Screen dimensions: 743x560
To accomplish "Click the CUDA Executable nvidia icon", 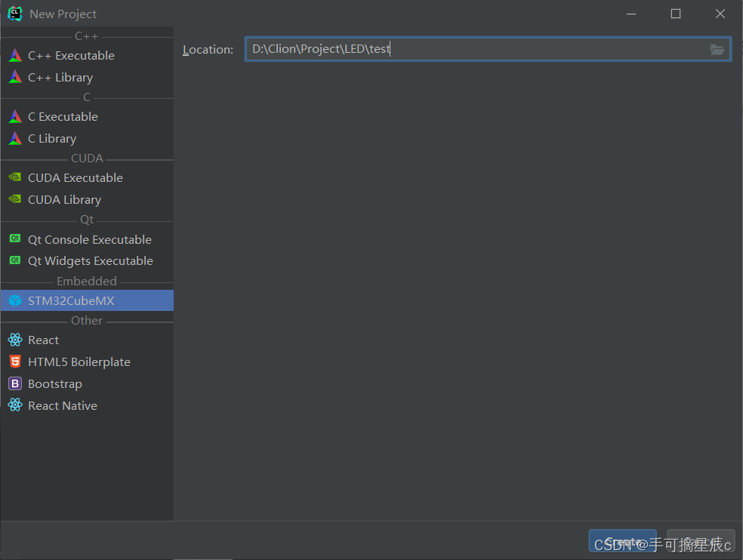I will coord(15,177).
